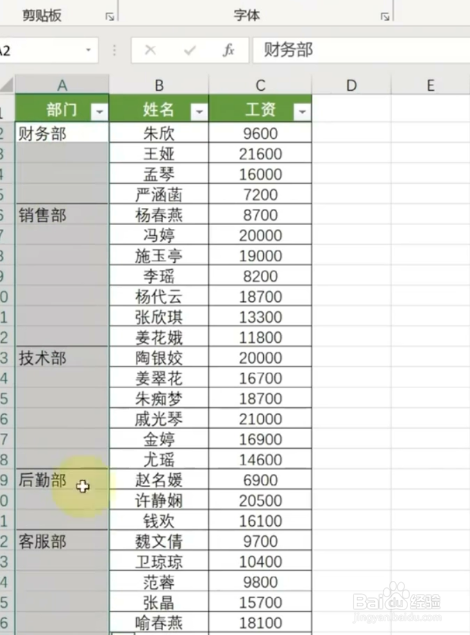Select salary cell 13300

(260, 316)
